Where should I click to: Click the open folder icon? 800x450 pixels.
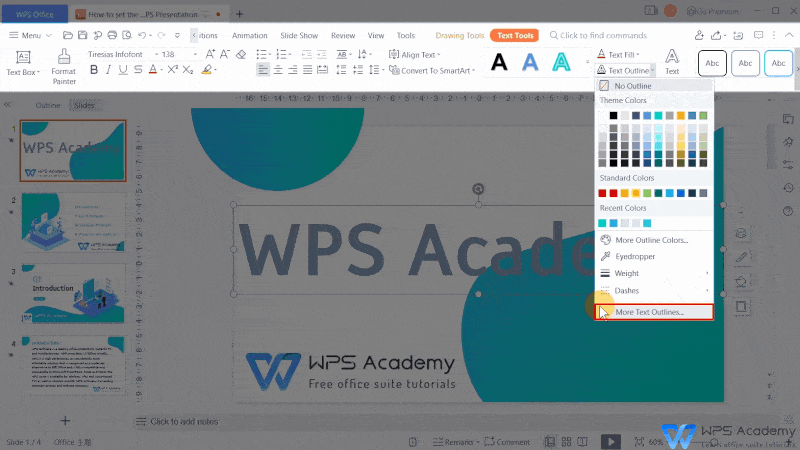(x=67, y=35)
